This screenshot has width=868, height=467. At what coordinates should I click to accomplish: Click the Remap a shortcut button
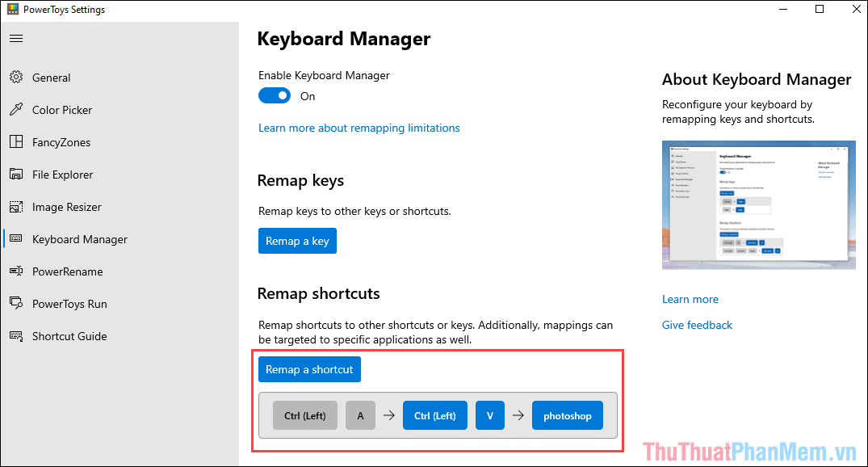pyautogui.click(x=309, y=368)
